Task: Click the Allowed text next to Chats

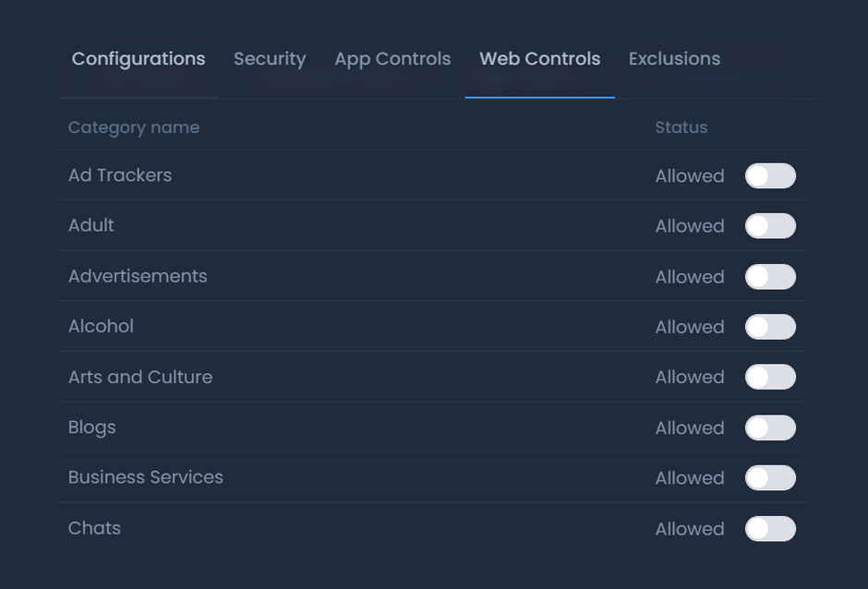Action: tap(690, 529)
